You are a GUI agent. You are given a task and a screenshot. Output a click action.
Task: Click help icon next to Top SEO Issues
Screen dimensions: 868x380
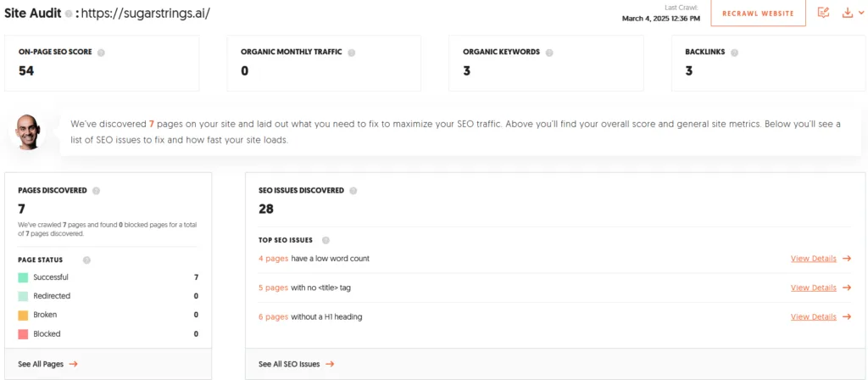coord(325,240)
